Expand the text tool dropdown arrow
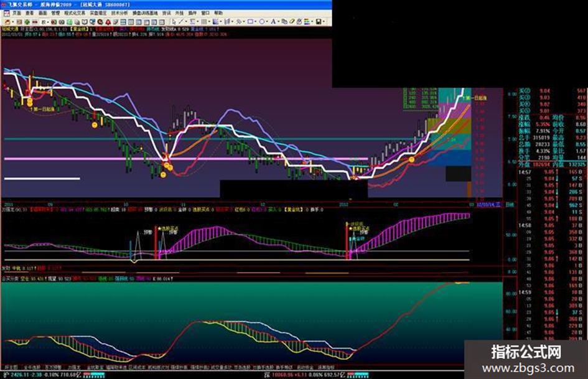The image size is (588, 379). (x=279, y=22)
